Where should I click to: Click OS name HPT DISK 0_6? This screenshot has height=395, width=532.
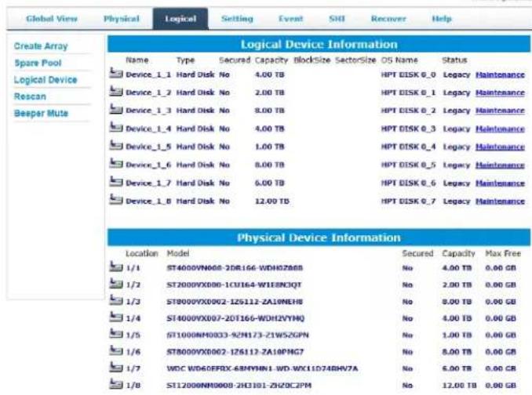(408, 183)
